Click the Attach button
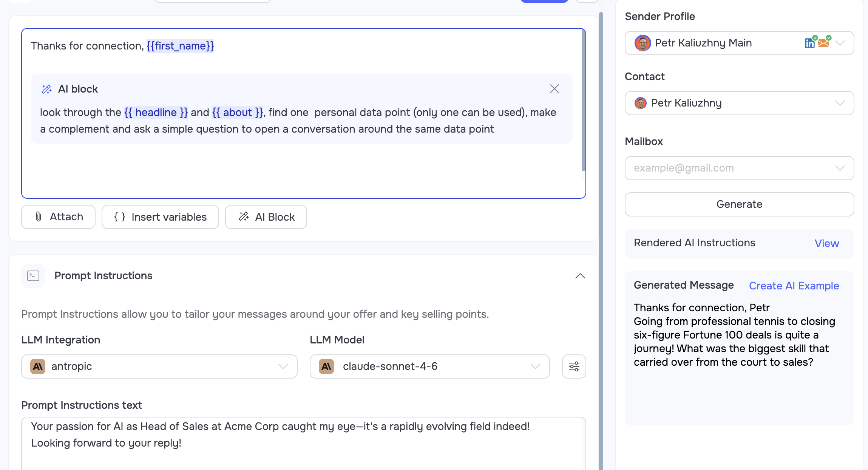The height and width of the screenshot is (470, 868). (x=58, y=217)
